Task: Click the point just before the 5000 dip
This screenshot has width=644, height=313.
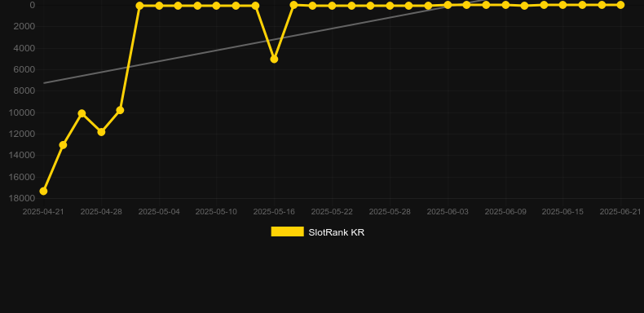Action: coord(255,6)
